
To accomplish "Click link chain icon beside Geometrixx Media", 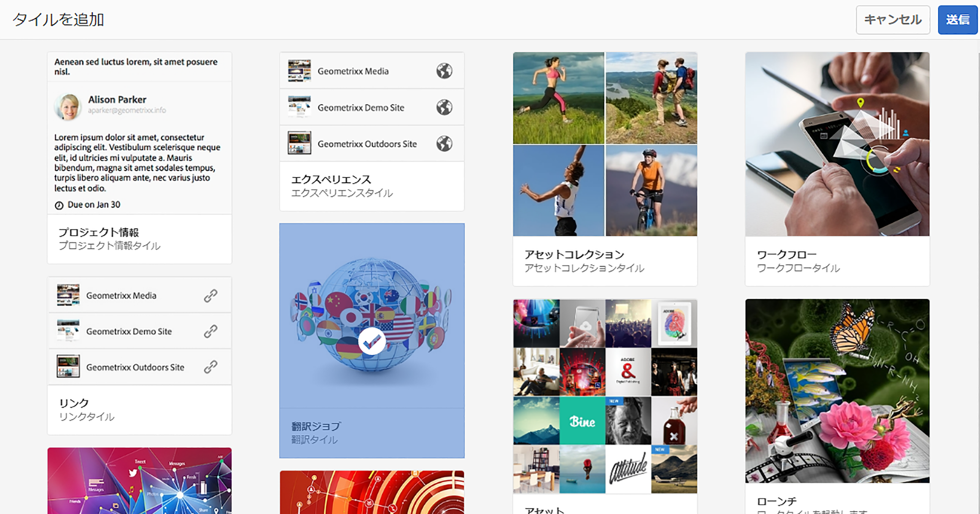I will (210, 295).
